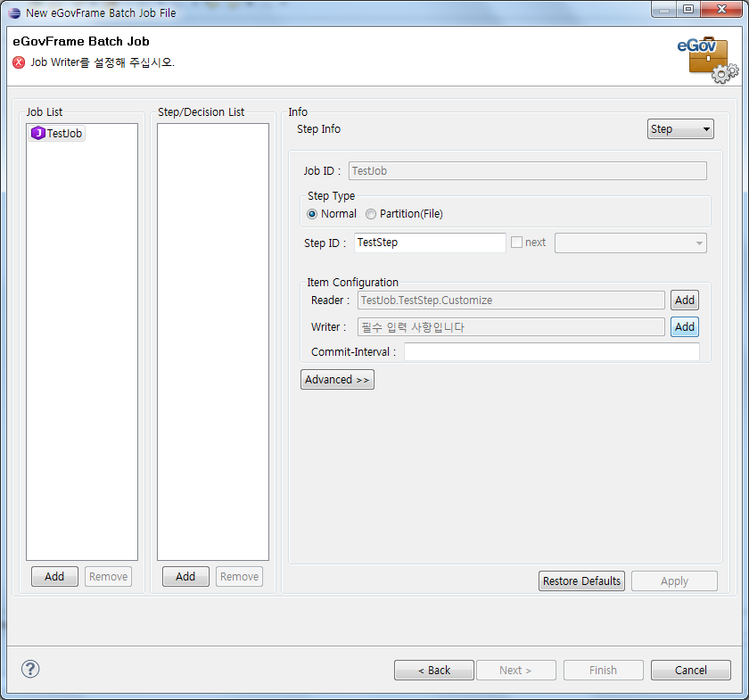Click the Back button

click(x=434, y=670)
